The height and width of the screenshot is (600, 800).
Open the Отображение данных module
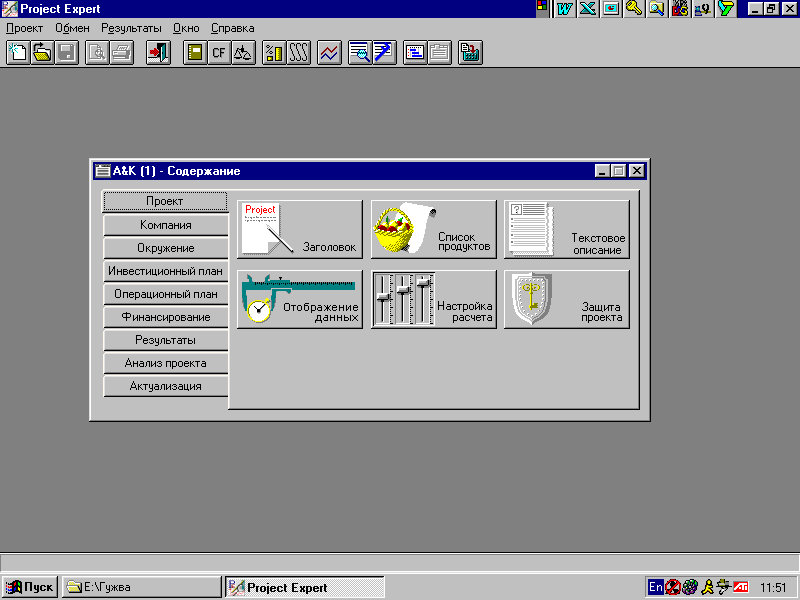coord(300,299)
